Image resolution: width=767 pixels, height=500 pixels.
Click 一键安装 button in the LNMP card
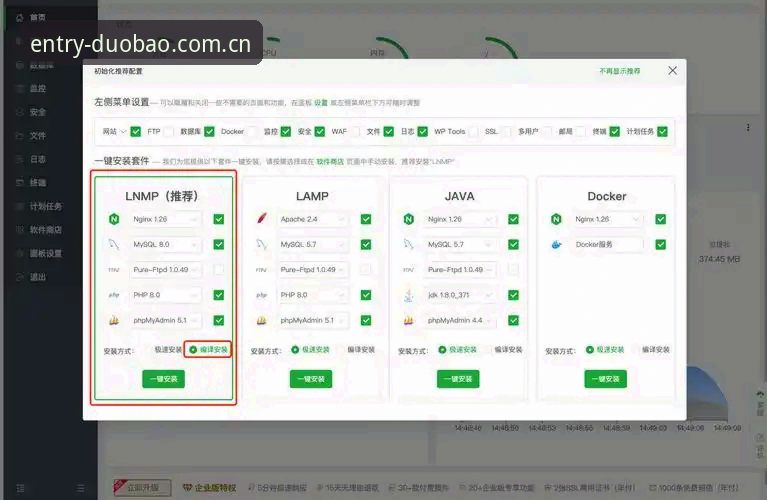[163, 379]
